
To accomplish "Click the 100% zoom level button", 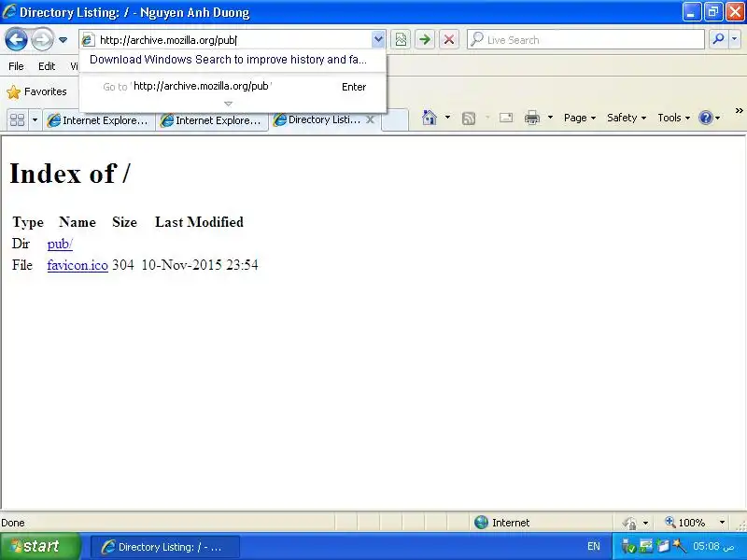I will coord(685,523).
